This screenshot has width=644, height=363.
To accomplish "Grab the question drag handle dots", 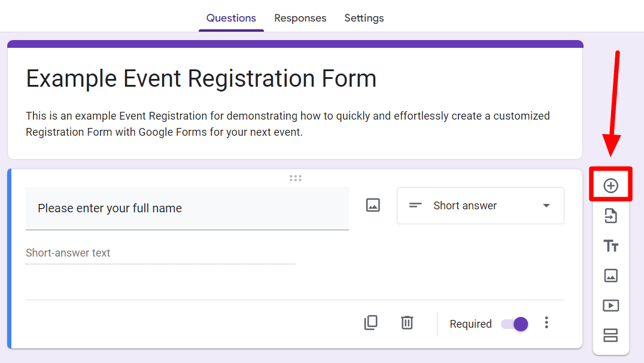I will [x=295, y=178].
